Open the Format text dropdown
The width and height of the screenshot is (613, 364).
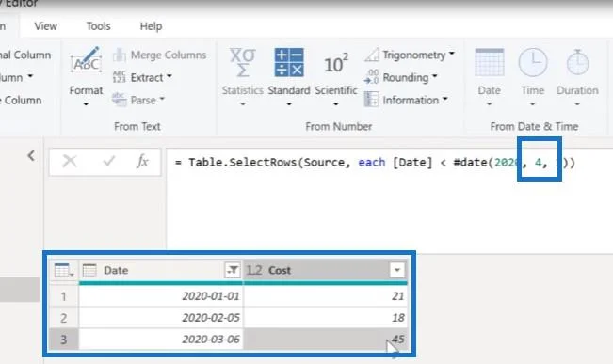tap(86, 77)
